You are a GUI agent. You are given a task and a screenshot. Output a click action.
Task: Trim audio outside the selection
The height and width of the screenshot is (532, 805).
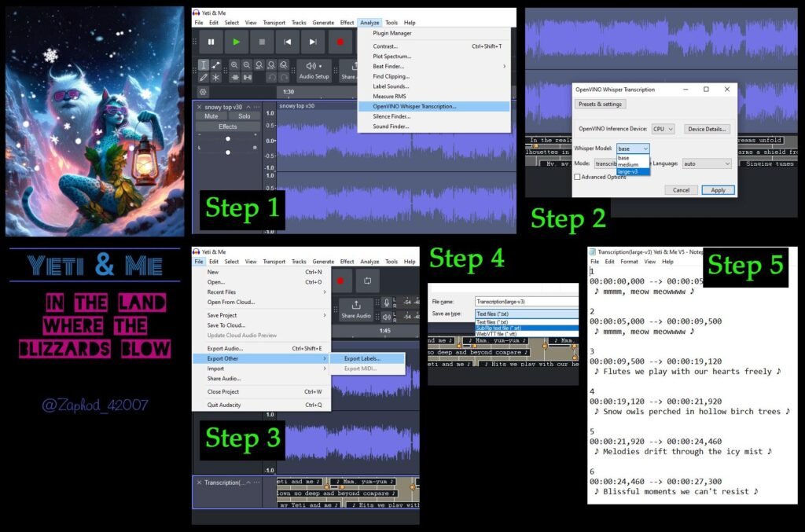coord(235,78)
